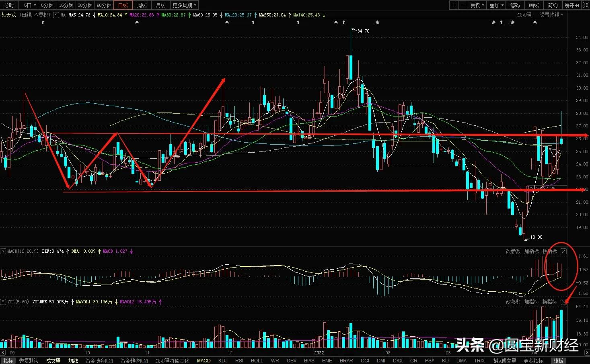Click 改参数 in the VOL panel

[513, 302]
